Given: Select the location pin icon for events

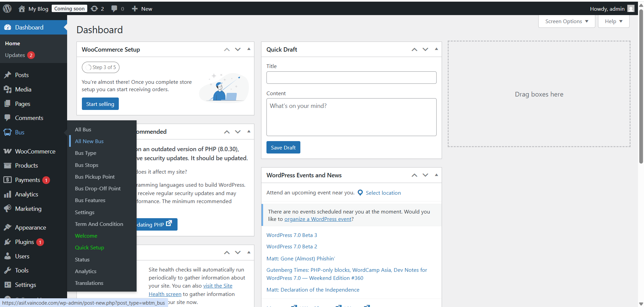Looking at the screenshot, I should click(360, 193).
